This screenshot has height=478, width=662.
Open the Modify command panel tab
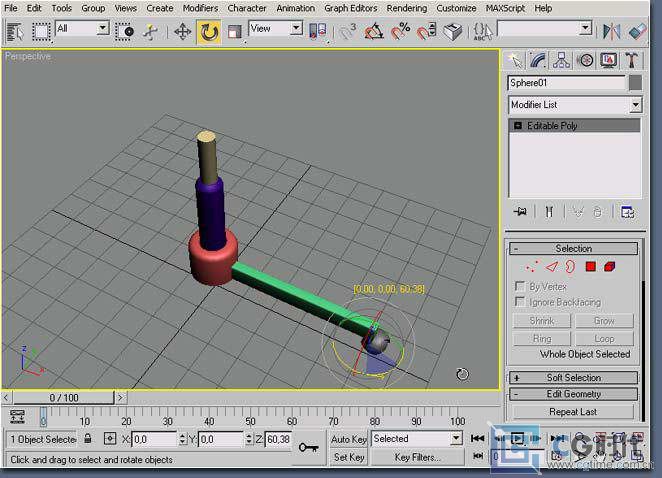pos(538,60)
